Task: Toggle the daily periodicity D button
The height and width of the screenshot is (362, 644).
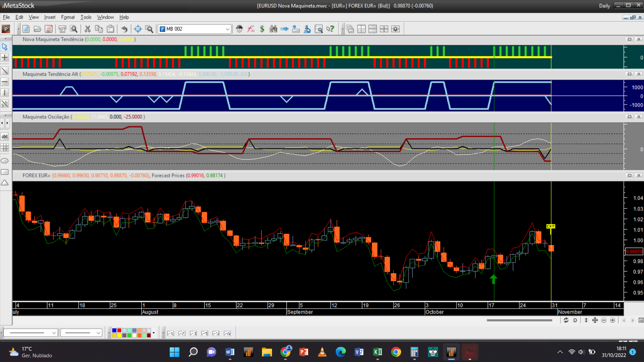Action: coord(575,320)
